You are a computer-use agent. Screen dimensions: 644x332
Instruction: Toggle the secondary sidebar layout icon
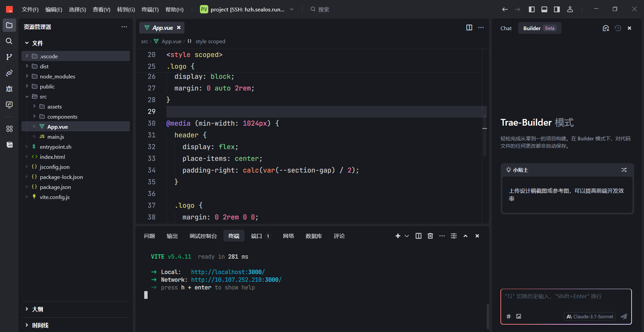[x=557, y=9]
